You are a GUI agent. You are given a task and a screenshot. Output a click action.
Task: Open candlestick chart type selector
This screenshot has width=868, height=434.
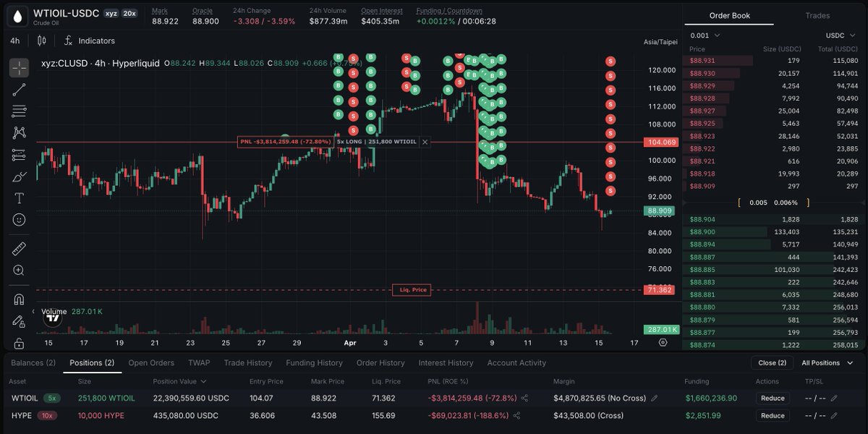click(41, 41)
